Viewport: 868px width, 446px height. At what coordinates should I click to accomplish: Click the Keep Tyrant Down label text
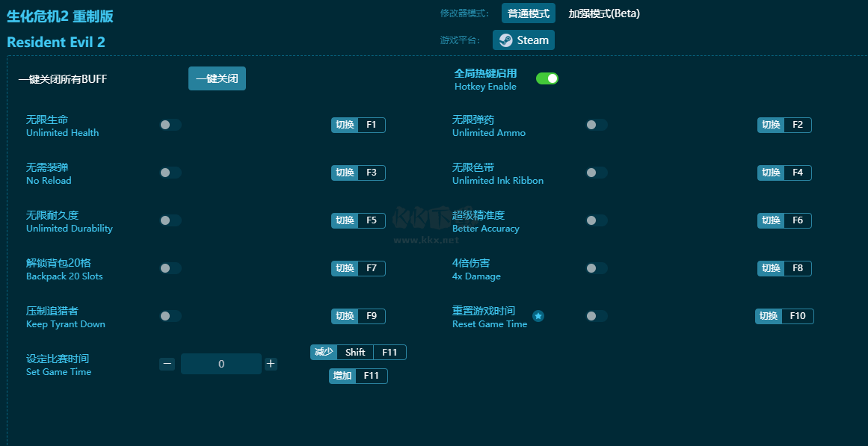(65, 324)
